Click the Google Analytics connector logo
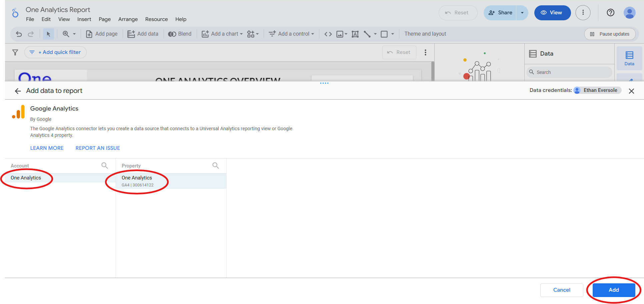Screen dimensions: 644x304 tap(18, 112)
